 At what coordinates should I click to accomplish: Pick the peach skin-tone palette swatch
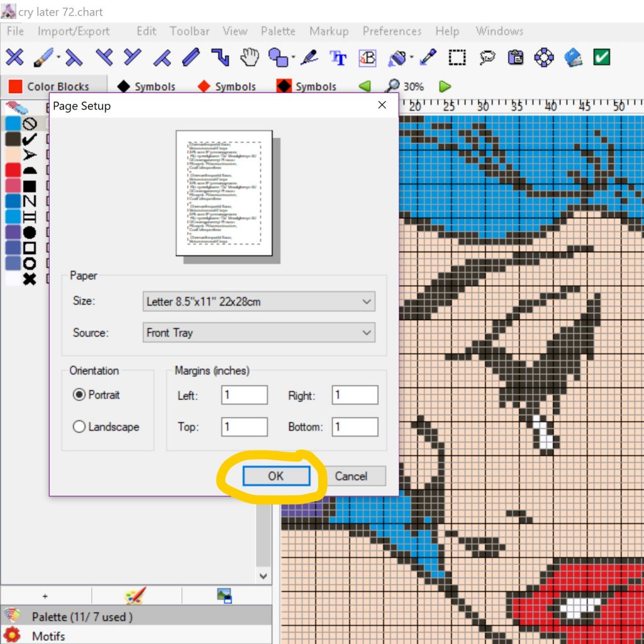coord(13,155)
